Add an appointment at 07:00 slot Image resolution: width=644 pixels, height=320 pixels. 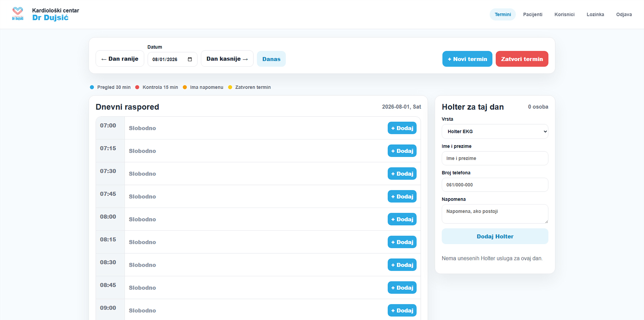point(402,128)
